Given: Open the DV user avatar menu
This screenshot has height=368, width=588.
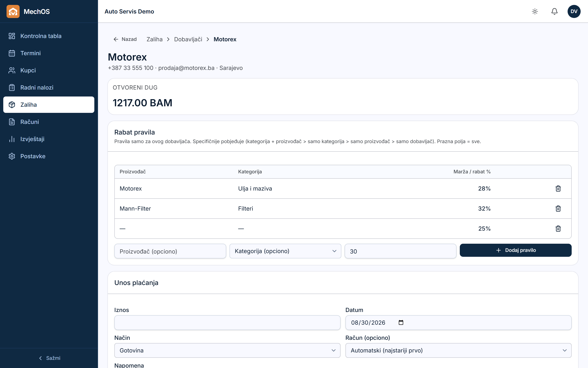Looking at the screenshot, I should (574, 11).
